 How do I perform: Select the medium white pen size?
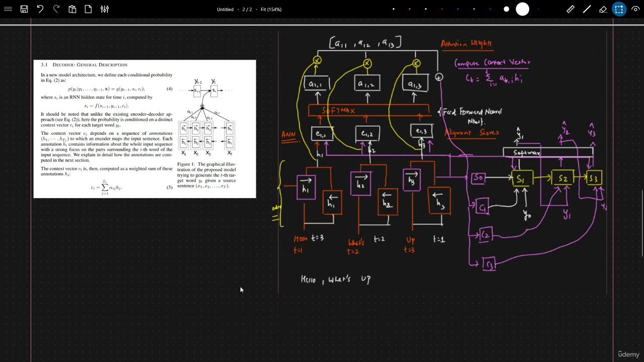[506, 9]
